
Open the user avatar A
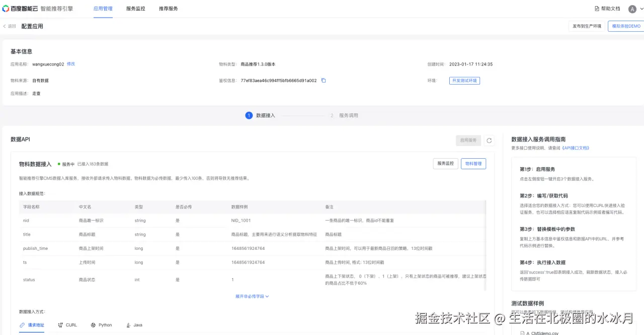click(632, 9)
